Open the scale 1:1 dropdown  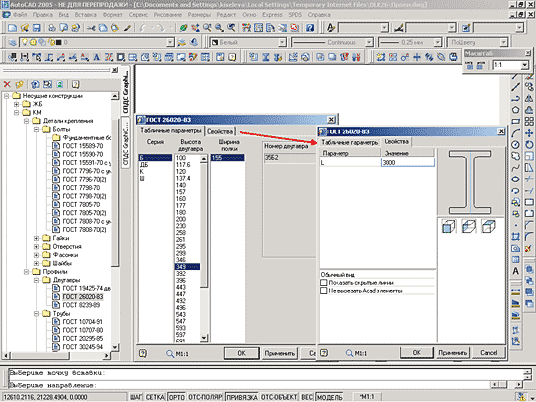coord(524,65)
